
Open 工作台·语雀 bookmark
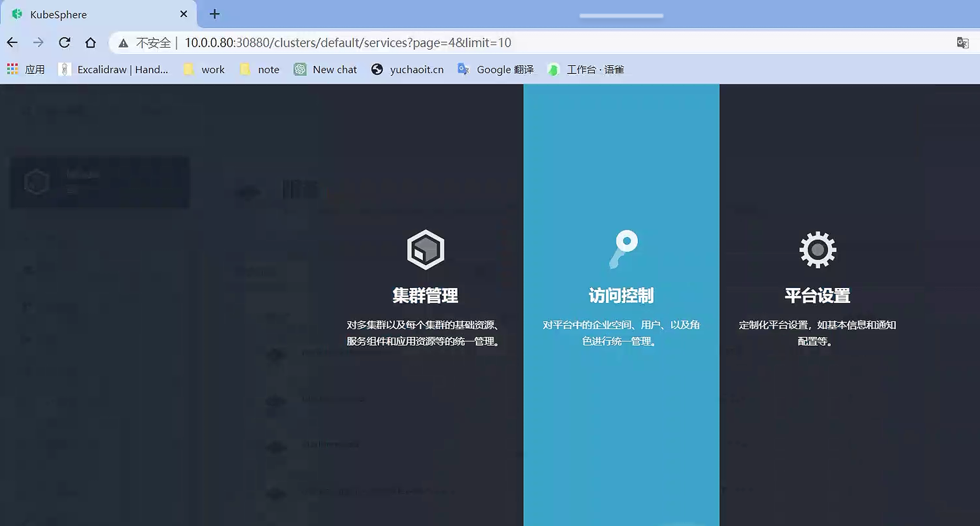[586, 69]
